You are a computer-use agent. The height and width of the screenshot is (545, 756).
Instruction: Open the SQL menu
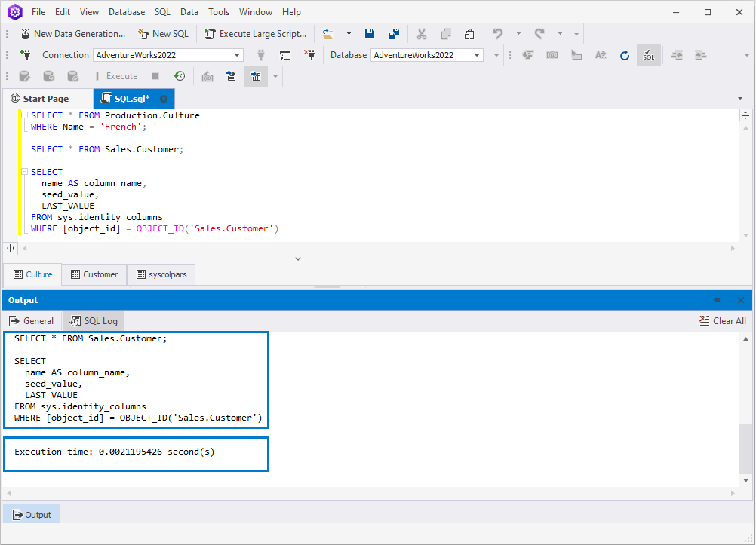[162, 12]
